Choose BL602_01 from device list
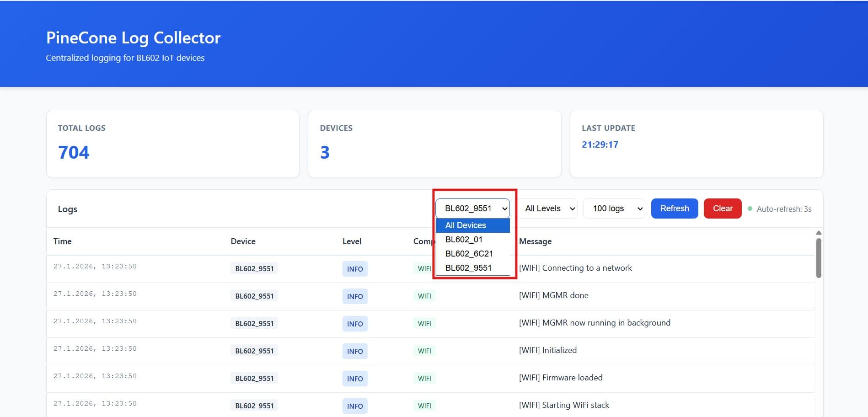Viewport: 868px width, 417px height. 473,240
